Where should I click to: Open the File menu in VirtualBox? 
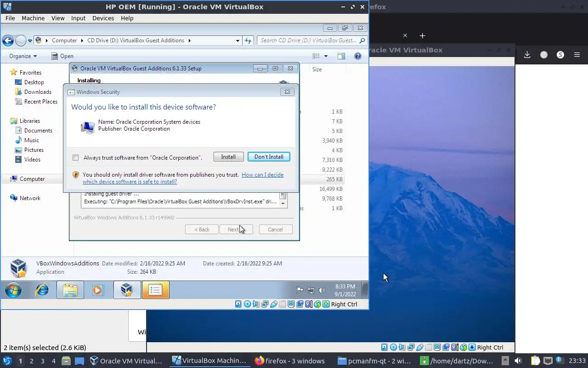10,18
